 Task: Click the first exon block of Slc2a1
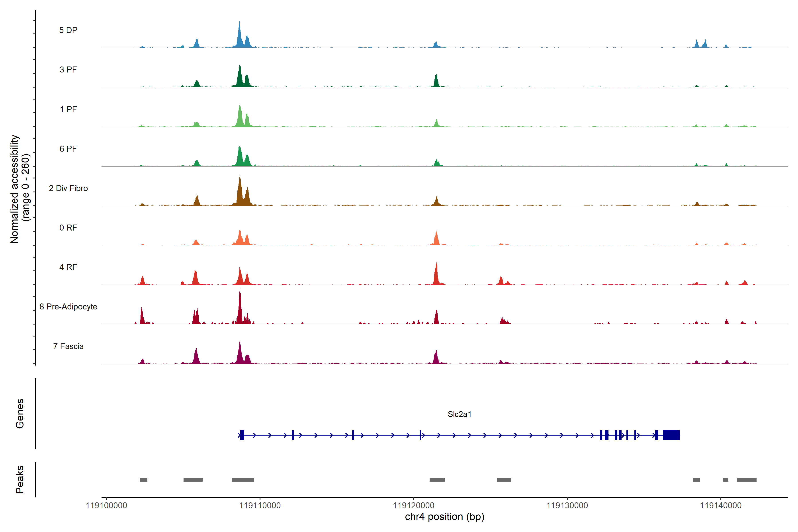tap(242, 435)
